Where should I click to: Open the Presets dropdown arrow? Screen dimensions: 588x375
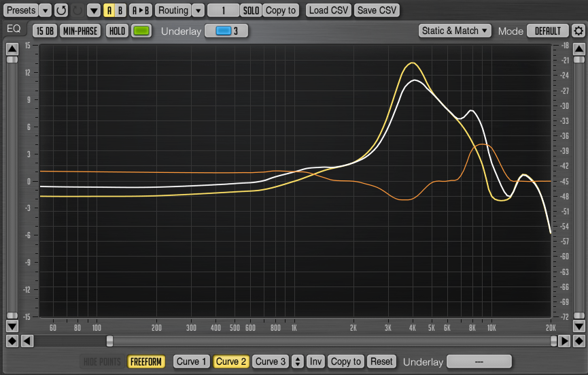click(x=45, y=10)
